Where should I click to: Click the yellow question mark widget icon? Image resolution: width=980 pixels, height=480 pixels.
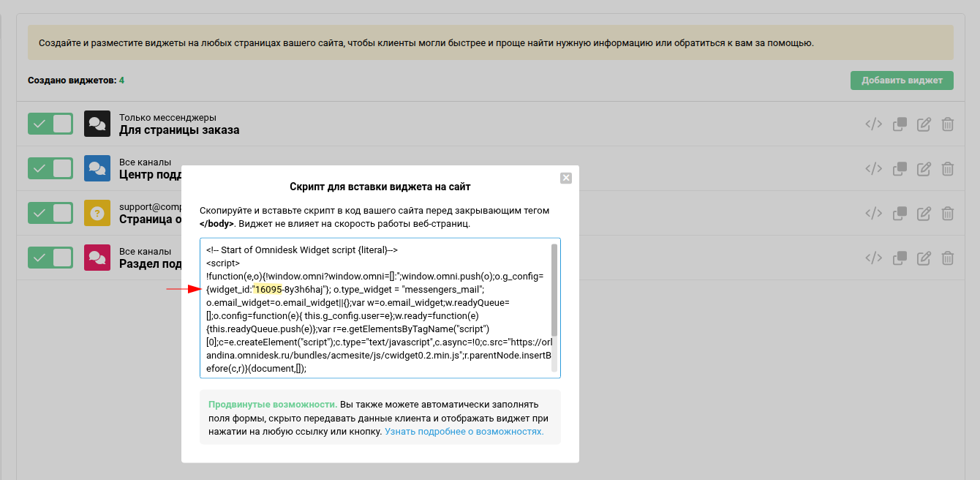[x=97, y=213]
